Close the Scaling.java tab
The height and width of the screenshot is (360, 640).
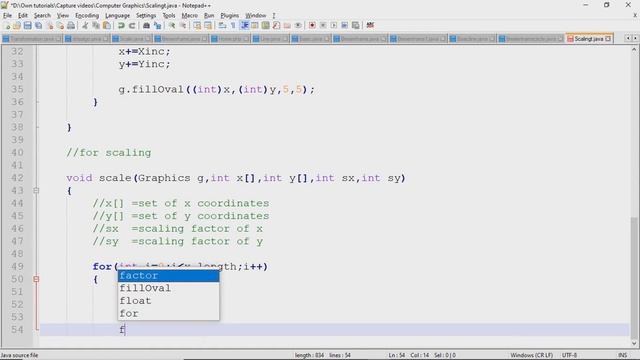pyautogui.click(x=608, y=39)
